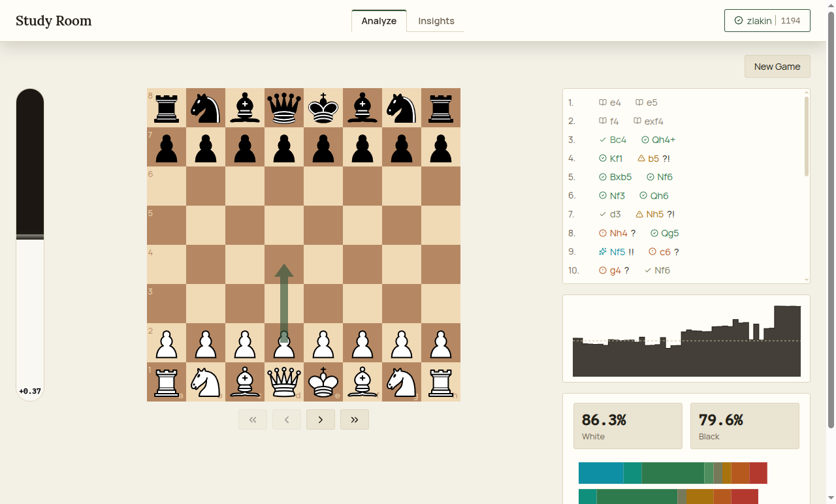The width and height of the screenshot is (836, 504).
Task: Go to Black's move exf4
Action: (x=648, y=121)
